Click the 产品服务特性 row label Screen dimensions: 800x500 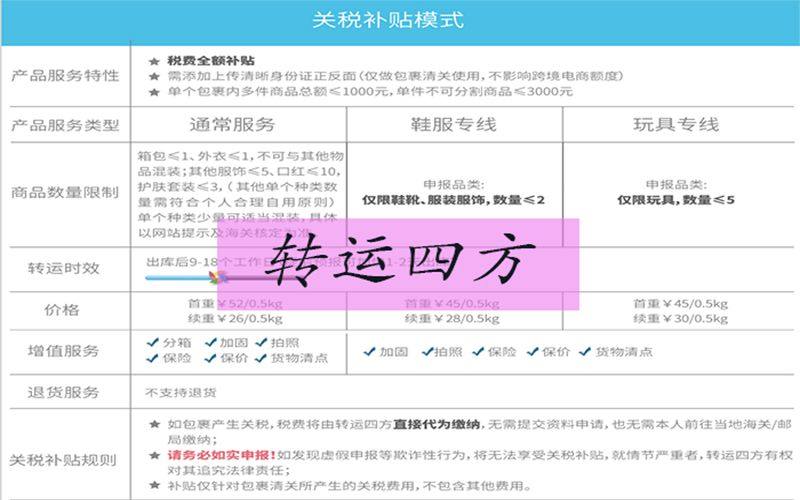click(x=65, y=76)
